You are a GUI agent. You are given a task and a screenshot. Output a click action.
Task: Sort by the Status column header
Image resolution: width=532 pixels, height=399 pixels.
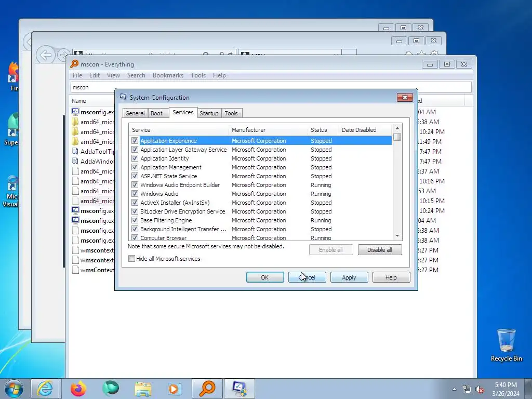click(x=323, y=129)
